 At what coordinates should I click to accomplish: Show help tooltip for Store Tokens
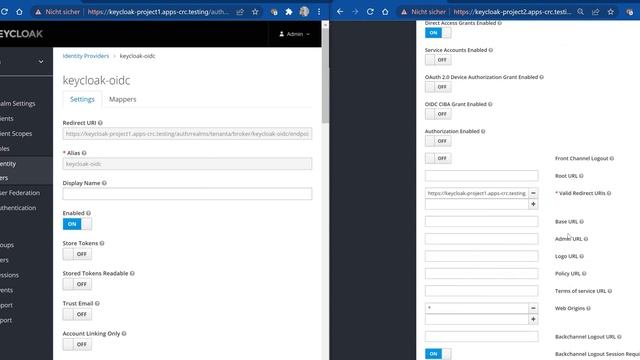click(x=102, y=243)
